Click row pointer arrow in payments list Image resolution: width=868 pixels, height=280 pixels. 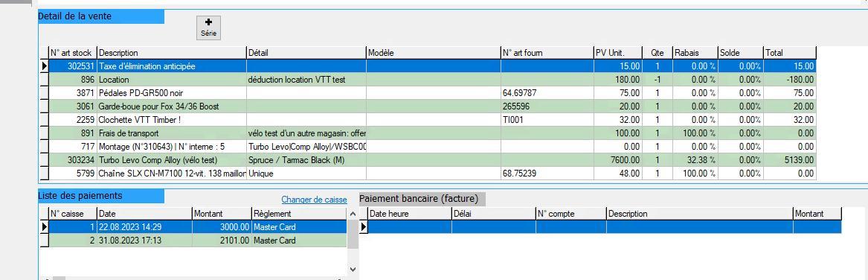click(45, 227)
